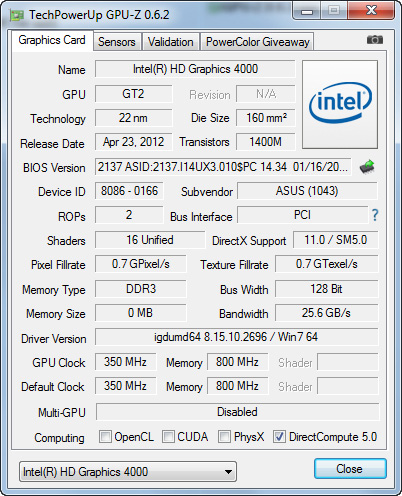This screenshot has width=402, height=496.
Task: Uncheck the DirectCompute 5.0 checkbox
Action: [x=279, y=436]
